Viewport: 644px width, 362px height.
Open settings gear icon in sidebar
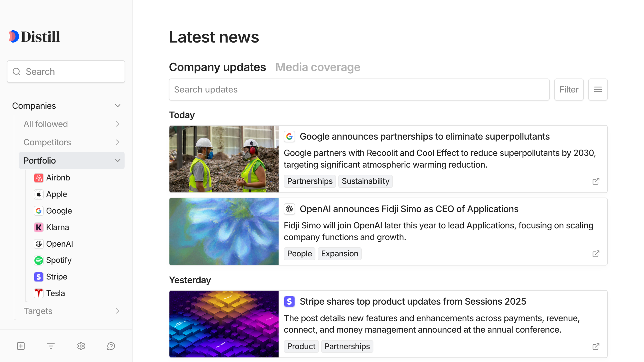[x=81, y=346]
